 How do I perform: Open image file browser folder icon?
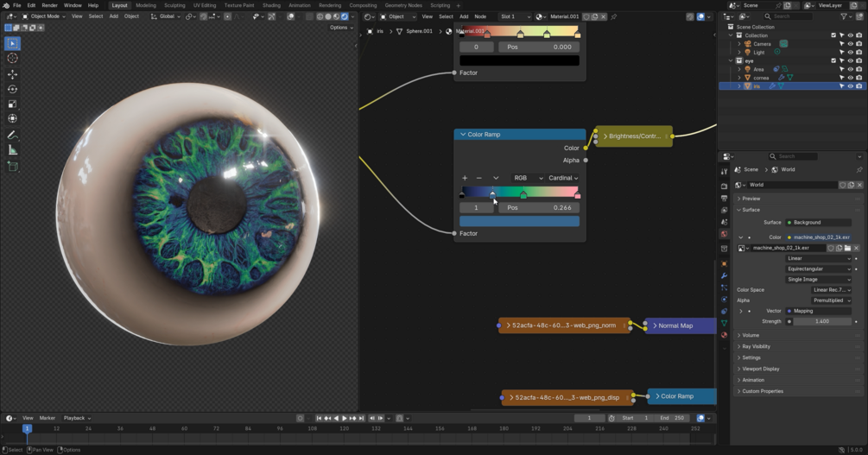[847, 248]
